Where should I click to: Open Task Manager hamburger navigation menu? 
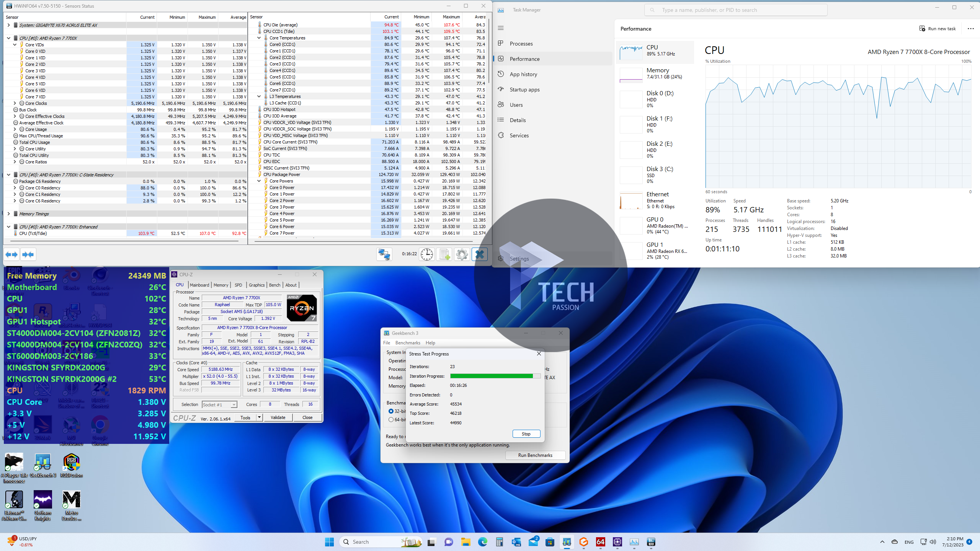click(501, 28)
